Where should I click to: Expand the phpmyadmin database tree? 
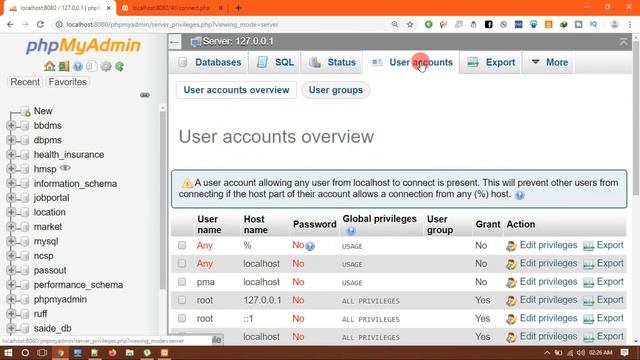click(11, 299)
